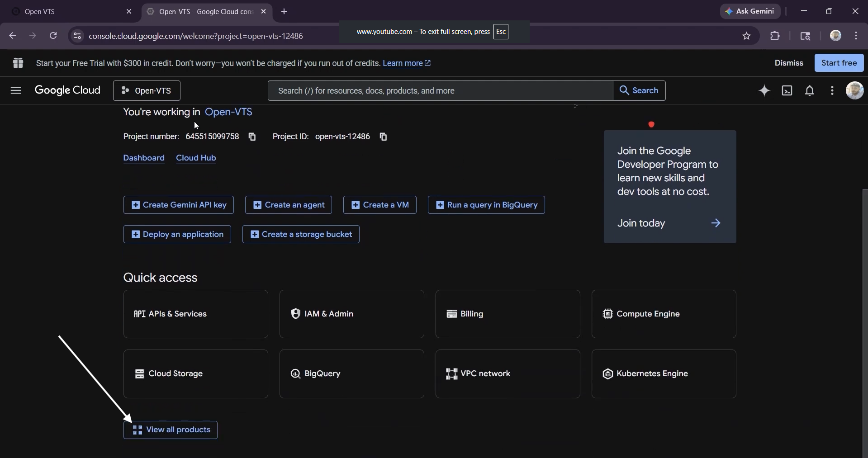
Task: Click Create a VM
Action: 380,205
